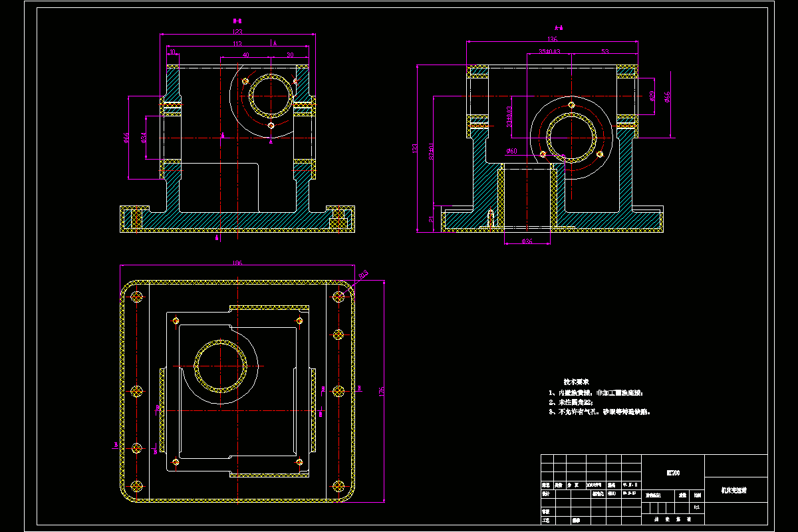Pick the 176 top-view height dimension
The image size is (798, 532).
pos(382,390)
